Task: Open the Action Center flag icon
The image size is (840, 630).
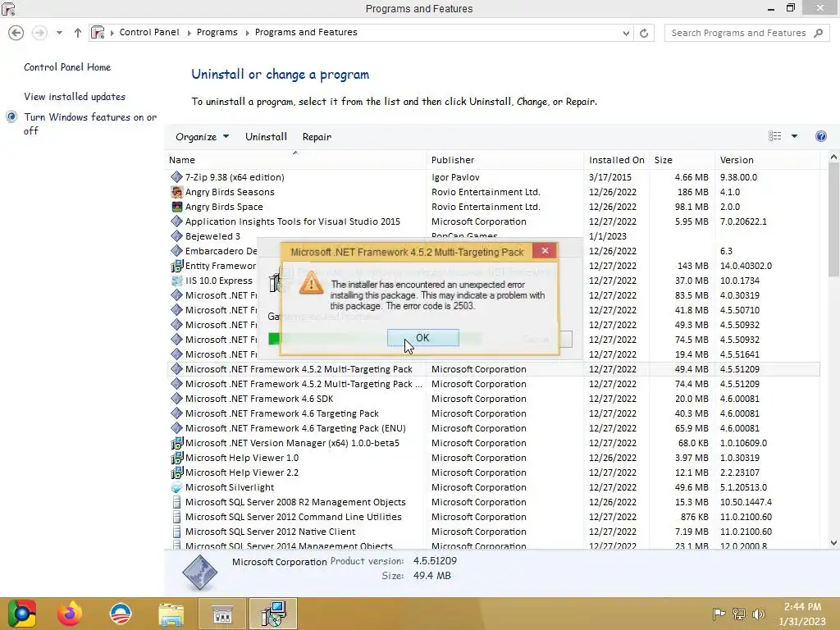Action: click(719, 614)
